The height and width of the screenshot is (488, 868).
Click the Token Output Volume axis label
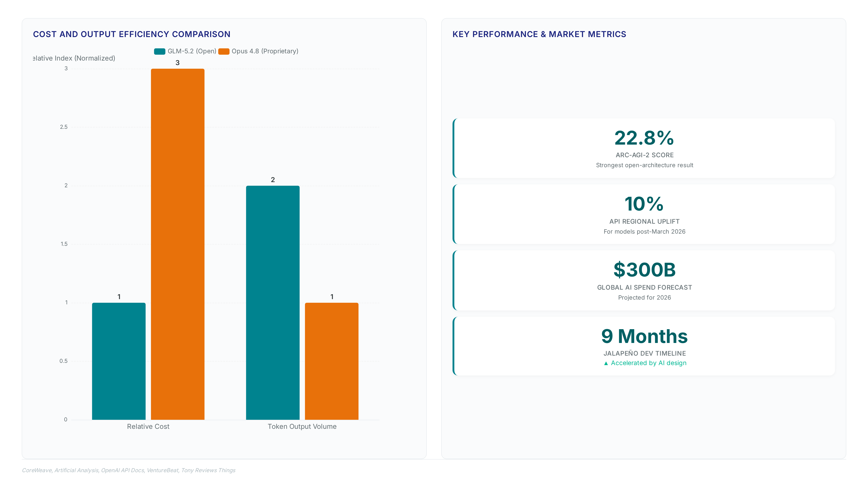tap(302, 426)
